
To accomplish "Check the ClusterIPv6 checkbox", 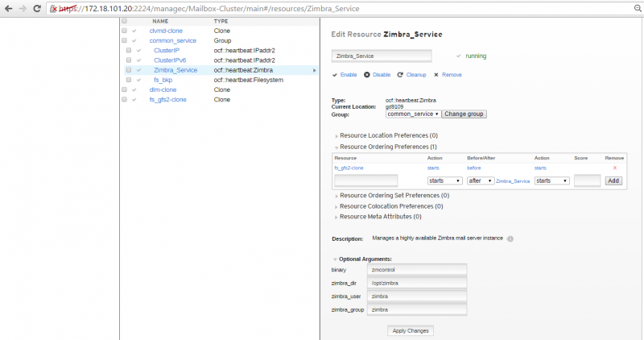I will 129,60.
